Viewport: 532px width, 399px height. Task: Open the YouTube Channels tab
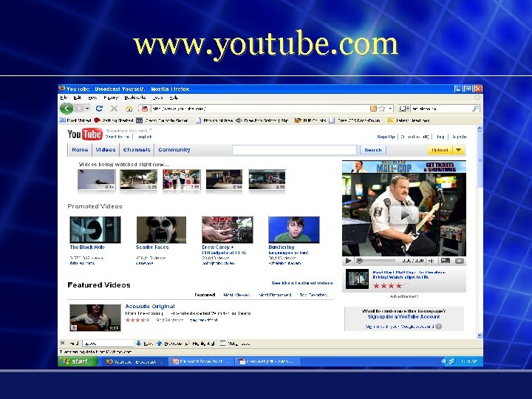click(x=137, y=149)
